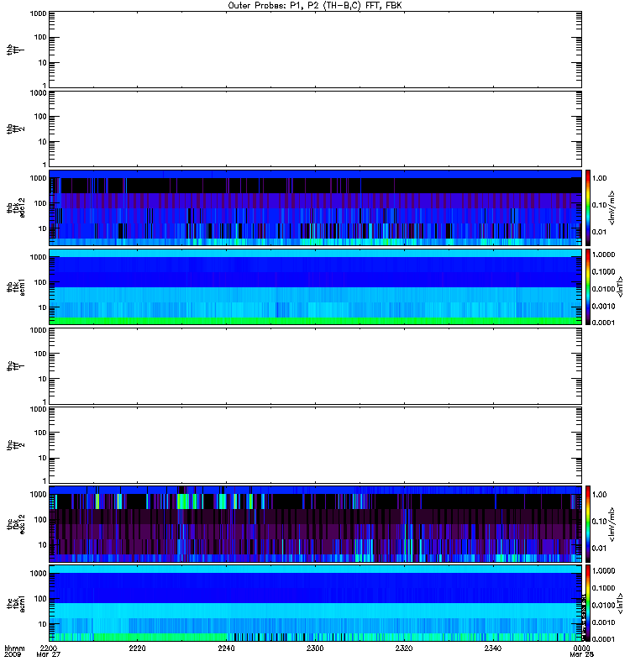Click the <|mV/m|> unit label beside thc edc12 colorbar
Image resolution: width=630 pixels, height=672 pixels.
(x=612, y=523)
